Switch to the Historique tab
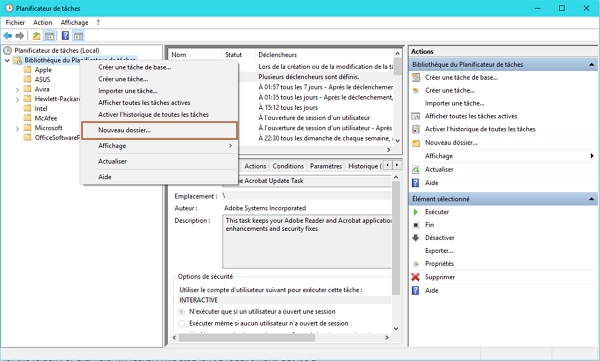600x361 pixels. coord(364,166)
